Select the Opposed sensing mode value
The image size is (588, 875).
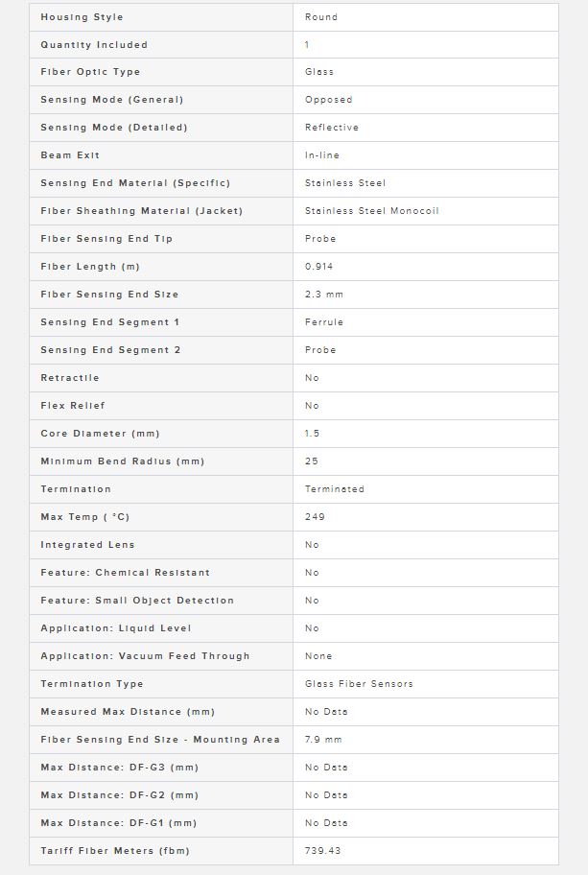click(329, 100)
